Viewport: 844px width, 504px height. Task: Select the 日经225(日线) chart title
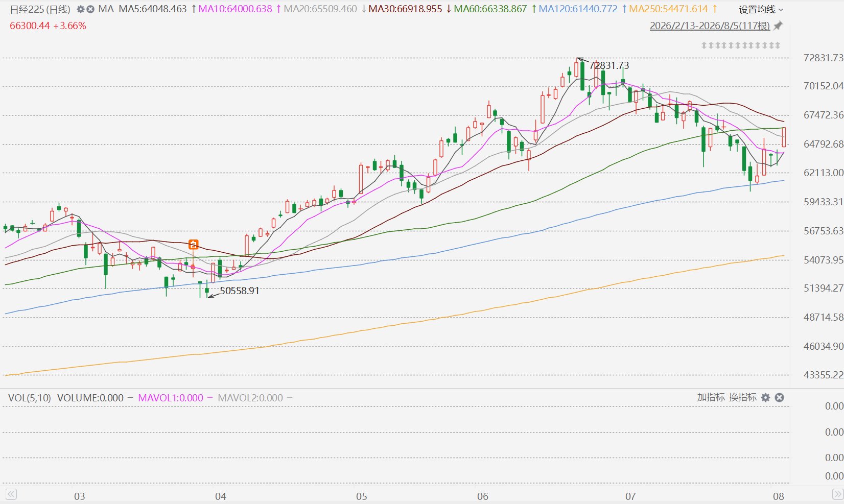tap(40, 9)
